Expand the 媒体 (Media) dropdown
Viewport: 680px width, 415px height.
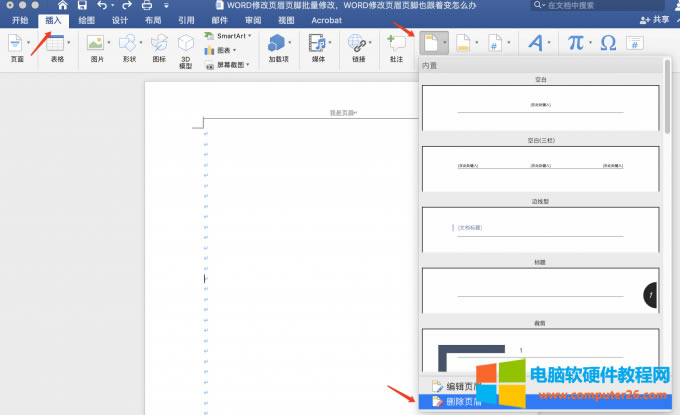(331, 43)
